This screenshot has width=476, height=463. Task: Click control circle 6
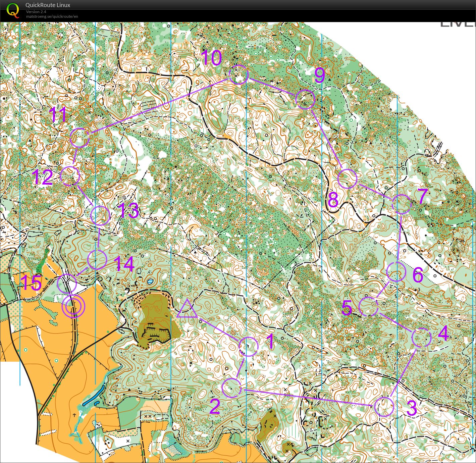pos(396,272)
